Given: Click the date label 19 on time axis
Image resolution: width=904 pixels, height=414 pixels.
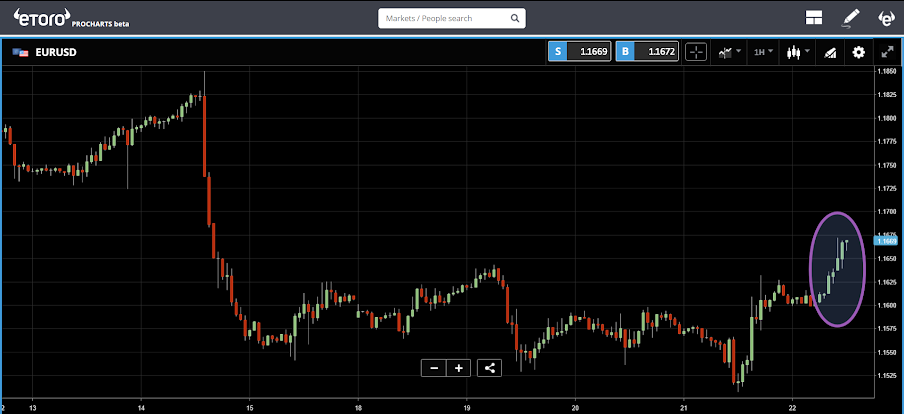Looking at the screenshot, I should click(x=467, y=407).
